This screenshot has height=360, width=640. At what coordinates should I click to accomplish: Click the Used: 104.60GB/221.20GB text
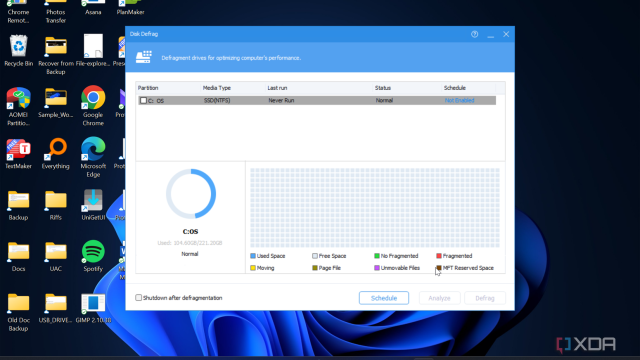pos(190,243)
